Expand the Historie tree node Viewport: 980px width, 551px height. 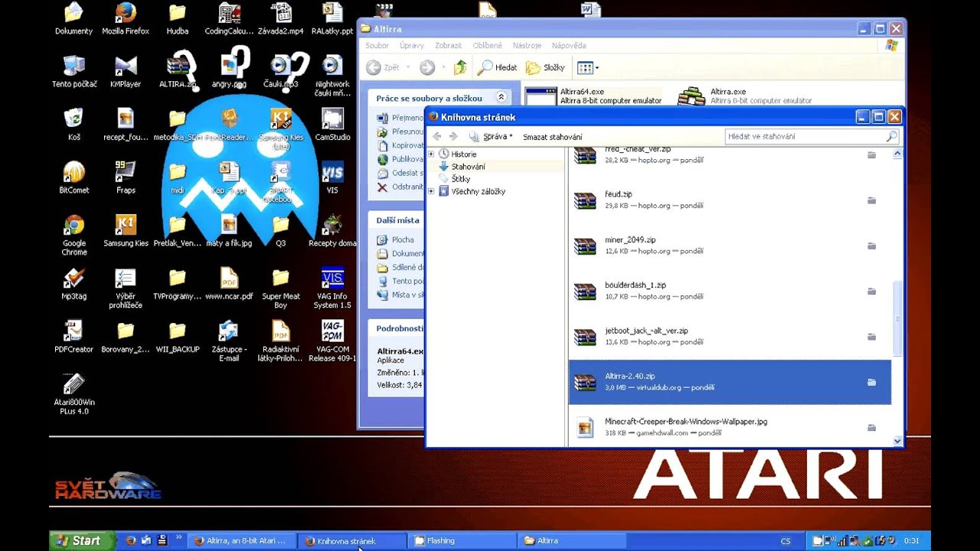(x=431, y=154)
